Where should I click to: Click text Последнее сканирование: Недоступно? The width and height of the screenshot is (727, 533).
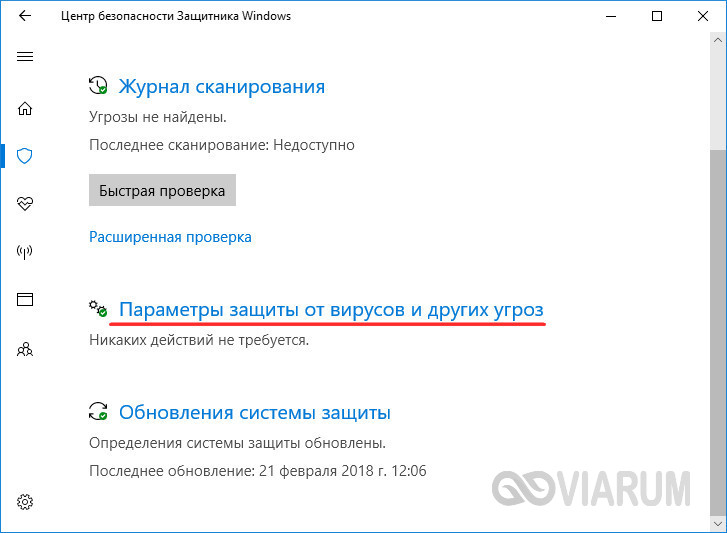222,145
